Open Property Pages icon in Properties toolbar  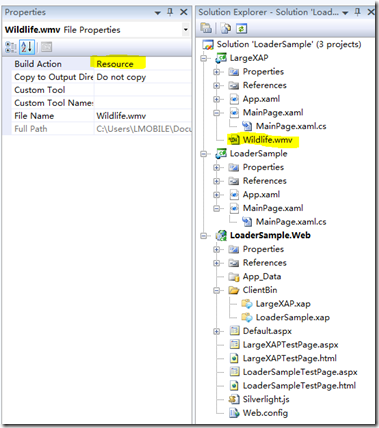47,47
